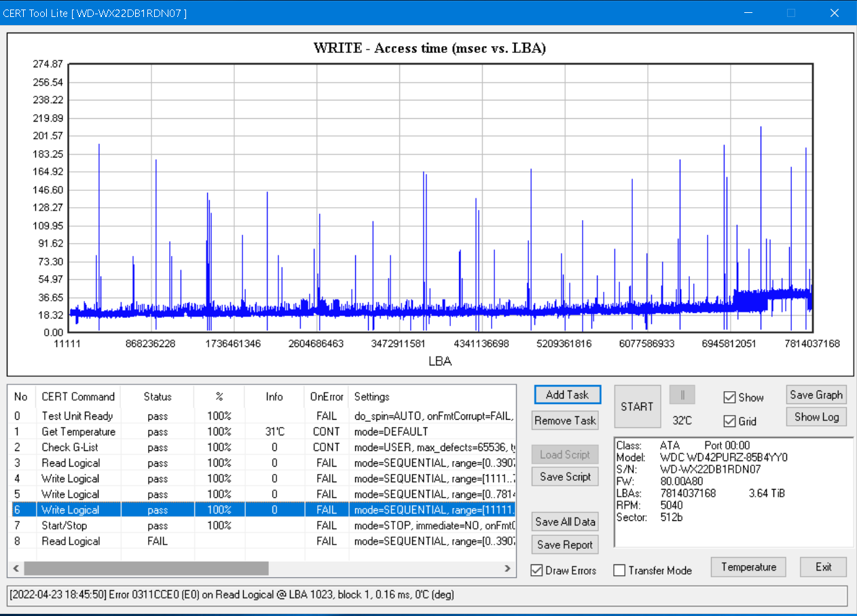The height and width of the screenshot is (616, 857).
Task: Open the Temperature view
Action: point(748,567)
